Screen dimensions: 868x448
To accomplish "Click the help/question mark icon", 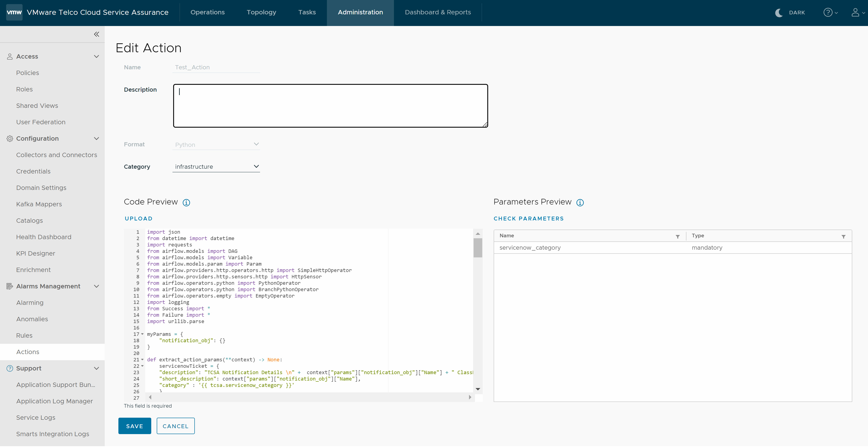I will coord(828,12).
